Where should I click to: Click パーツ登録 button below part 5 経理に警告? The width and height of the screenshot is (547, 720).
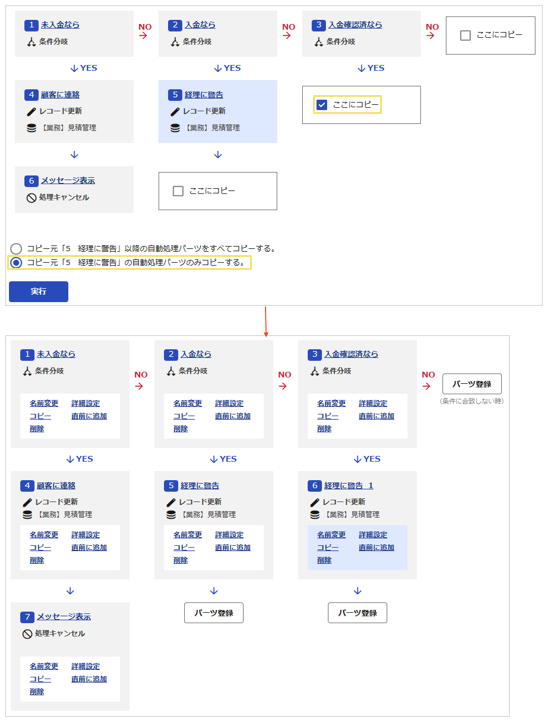[x=214, y=613]
